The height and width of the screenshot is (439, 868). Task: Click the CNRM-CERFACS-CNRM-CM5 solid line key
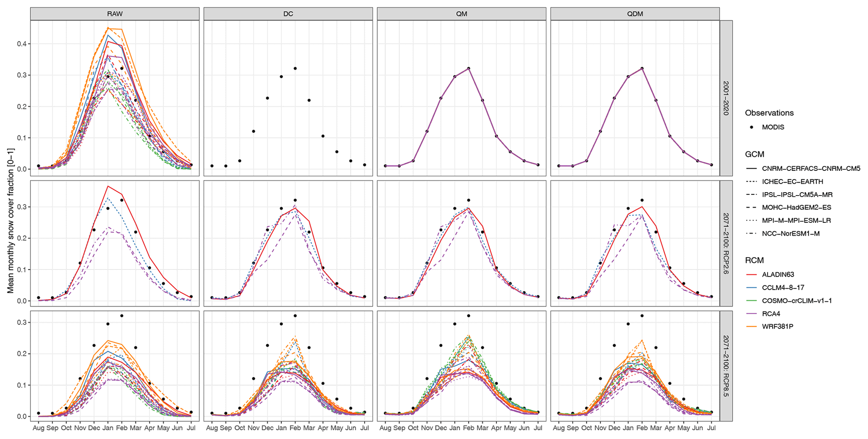752,169
